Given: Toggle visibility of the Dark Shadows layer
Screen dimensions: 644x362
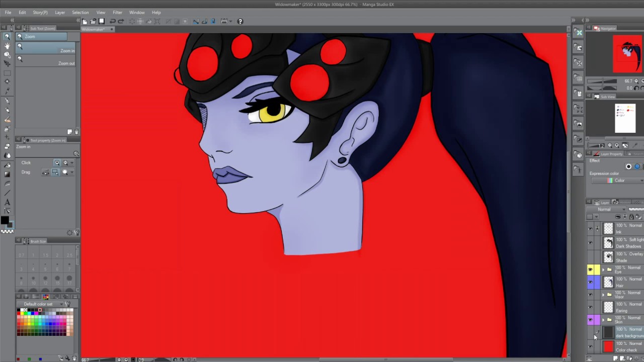Looking at the screenshot, I should [590, 243].
